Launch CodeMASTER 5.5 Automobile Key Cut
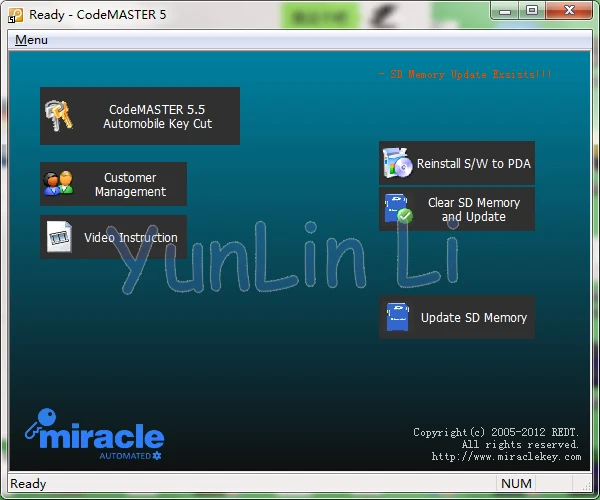The height and width of the screenshot is (500, 600). 140,116
